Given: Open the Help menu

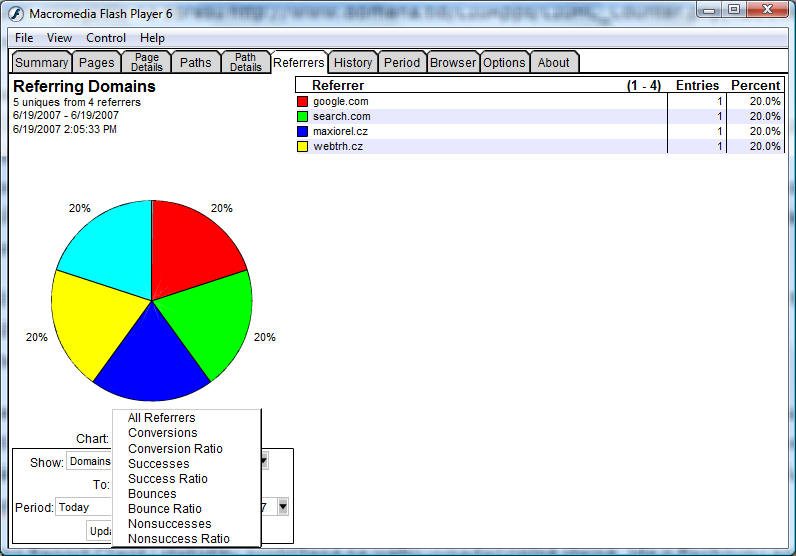Looking at the screenshot, I should tap(152, 38).
